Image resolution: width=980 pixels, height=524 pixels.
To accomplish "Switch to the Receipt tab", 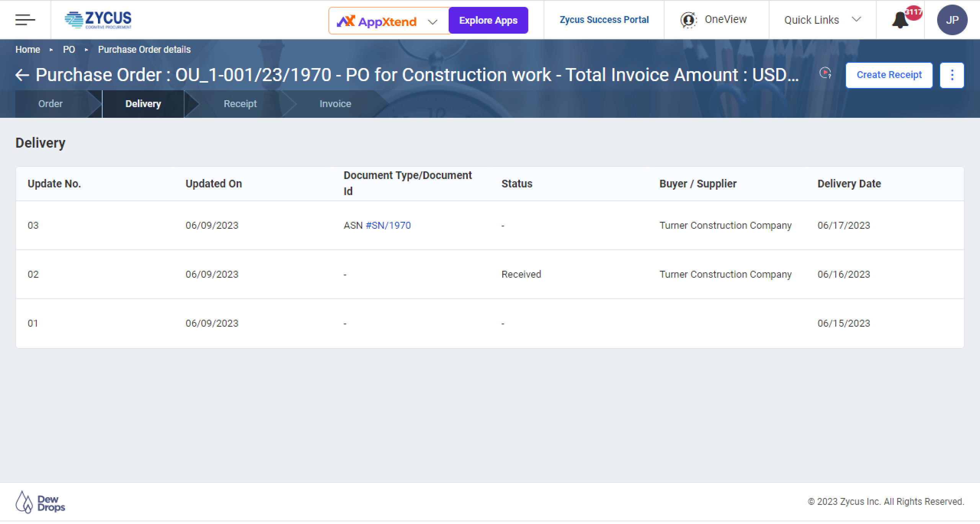I will pyautogui.click(x=240, y=104).
